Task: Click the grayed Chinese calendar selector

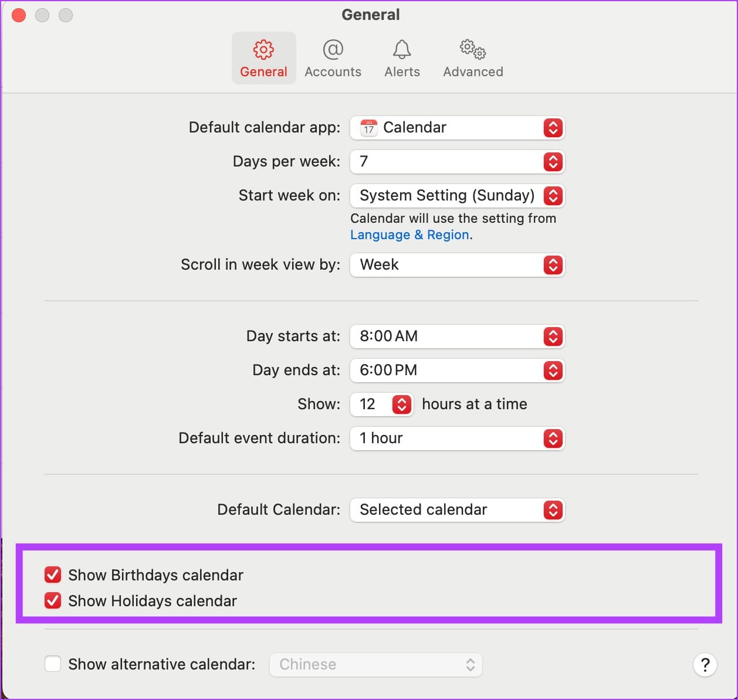Action: [x=375, y=664]
